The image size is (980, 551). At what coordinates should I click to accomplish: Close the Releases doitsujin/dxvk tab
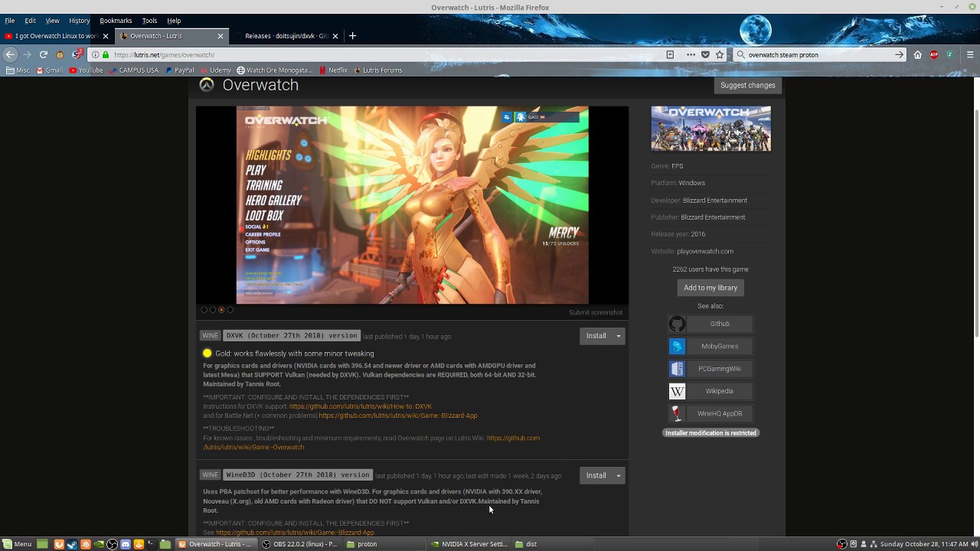click(x=335, y=36)
